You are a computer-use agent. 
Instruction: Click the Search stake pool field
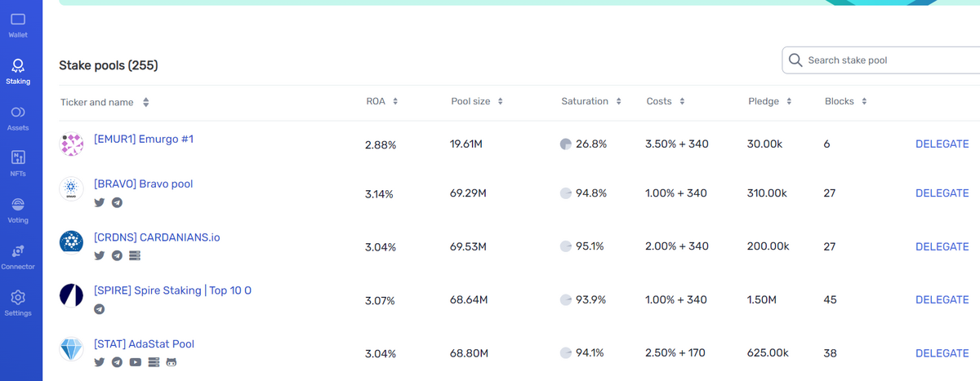[881, 60]
